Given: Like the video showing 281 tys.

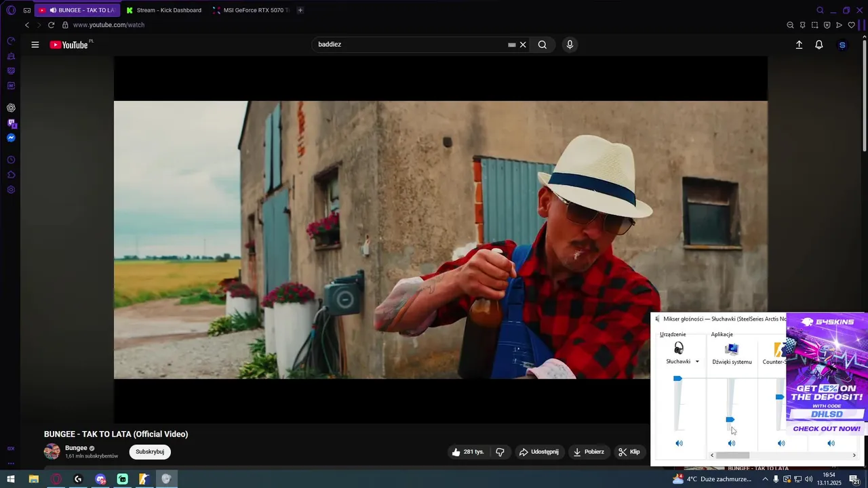Looking at the screenshot, I should (x=468, y=452).
